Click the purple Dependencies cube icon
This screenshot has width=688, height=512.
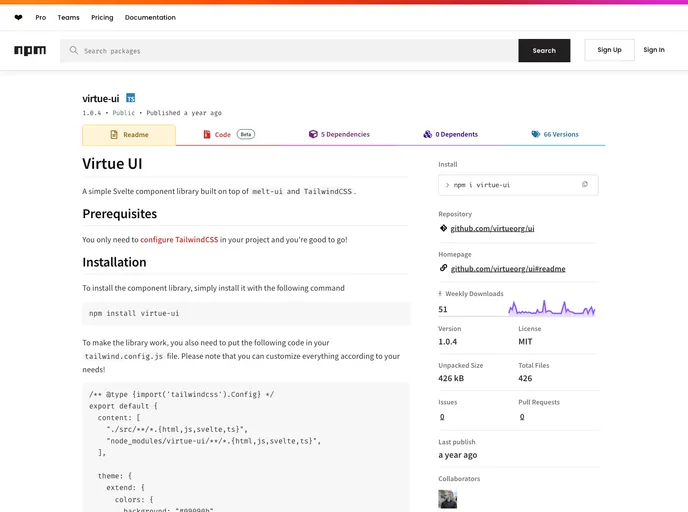313,134
